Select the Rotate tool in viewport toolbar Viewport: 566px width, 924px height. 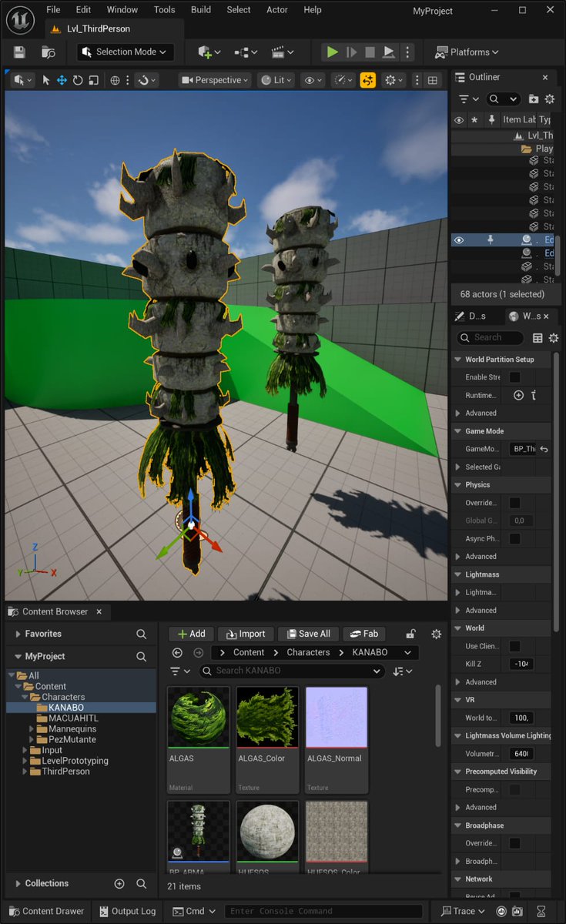pos(78,80)
